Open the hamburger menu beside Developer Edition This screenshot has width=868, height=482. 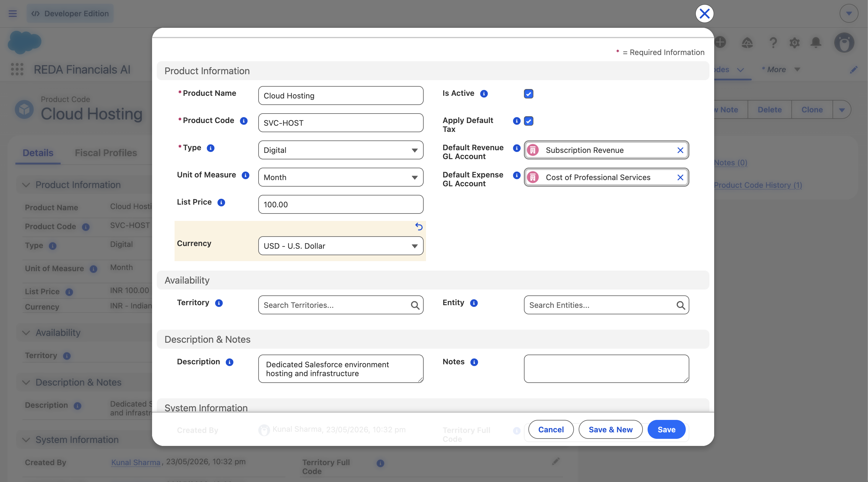(x=13, y=14)
